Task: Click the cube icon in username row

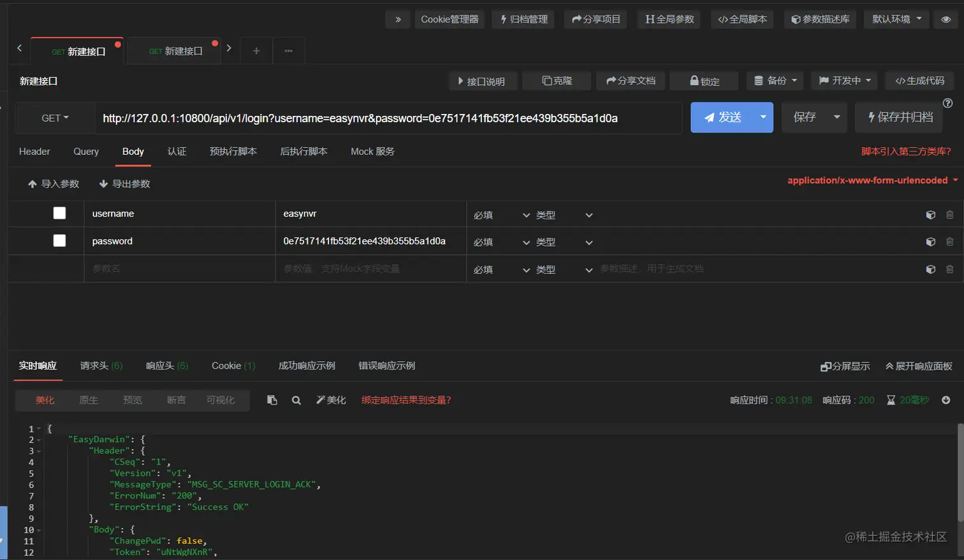Action: tap(930, 215)
